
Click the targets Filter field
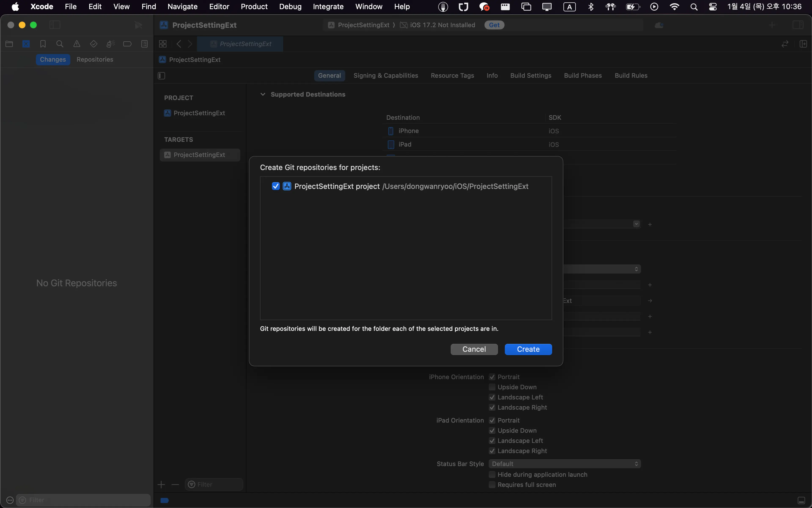coord(214,485)
